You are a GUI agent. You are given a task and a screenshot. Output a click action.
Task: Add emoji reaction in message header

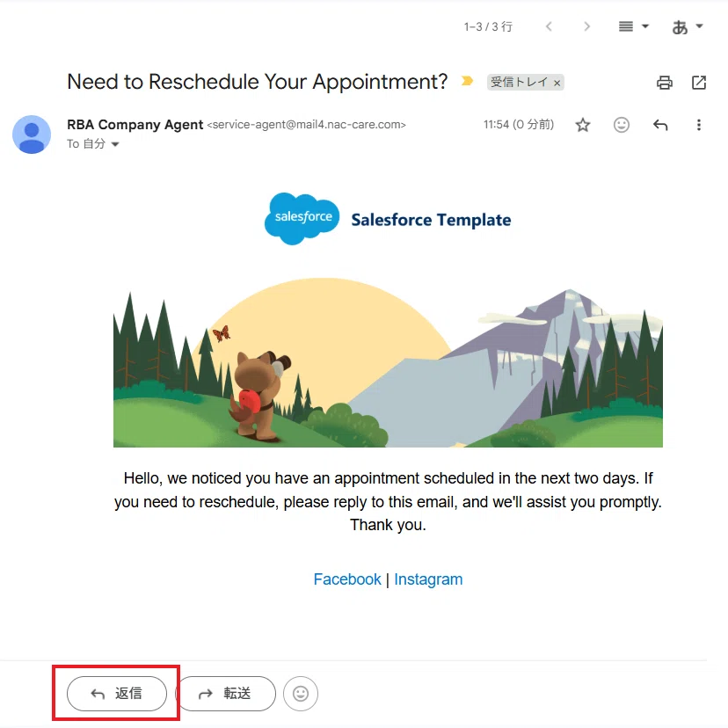click(622, 125)
